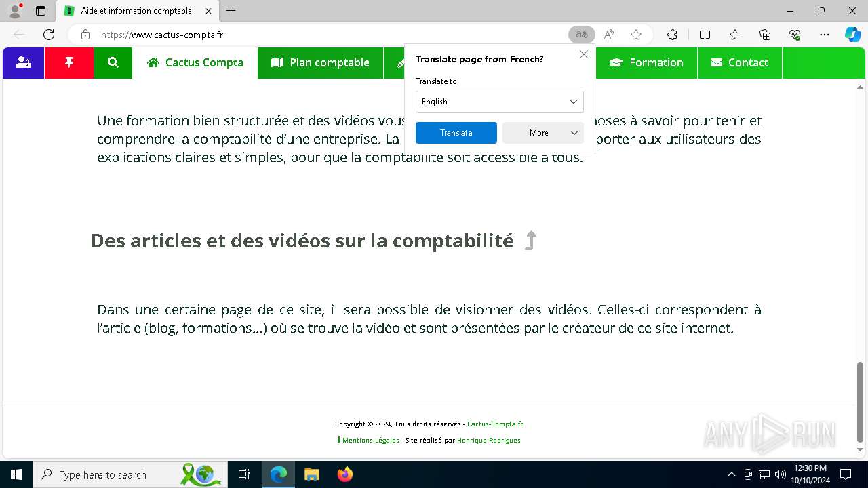The width and height of the screenshot is (868, 488).
Task: Open Settings and more ellipsis menu
Action: (x=825, y=35)
